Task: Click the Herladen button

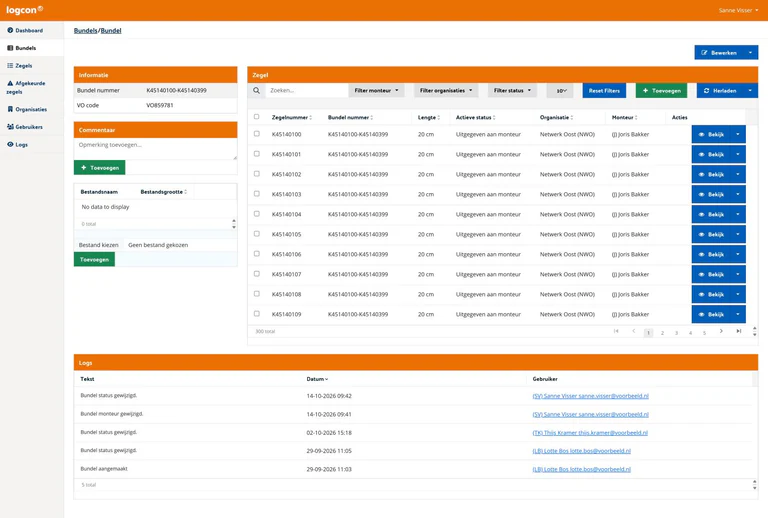Action: (720, 91)
